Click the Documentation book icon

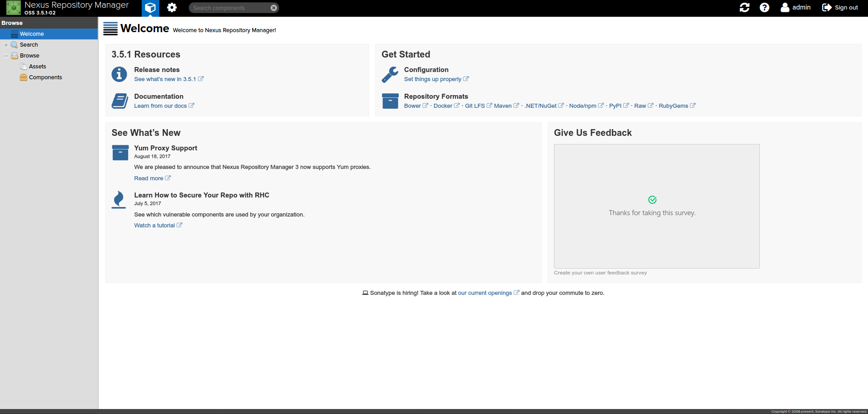(120, 101)
